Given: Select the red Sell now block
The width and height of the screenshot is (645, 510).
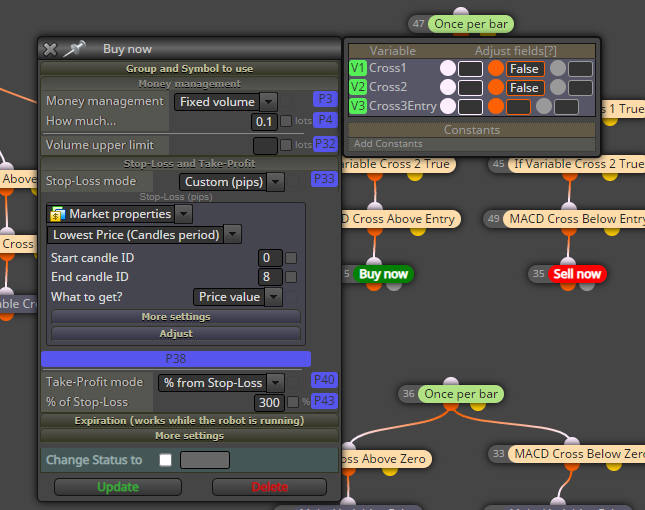Looking at the screenshot, I should (577, 274).
